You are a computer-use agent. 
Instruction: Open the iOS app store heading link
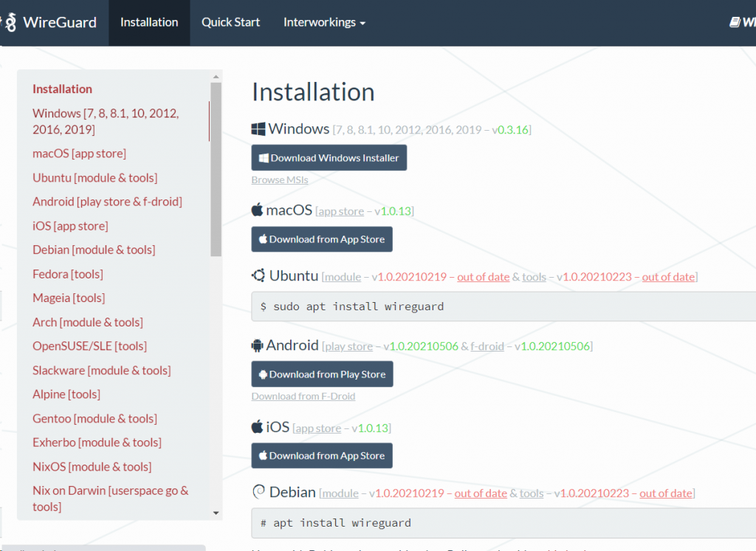coord(318,428)
